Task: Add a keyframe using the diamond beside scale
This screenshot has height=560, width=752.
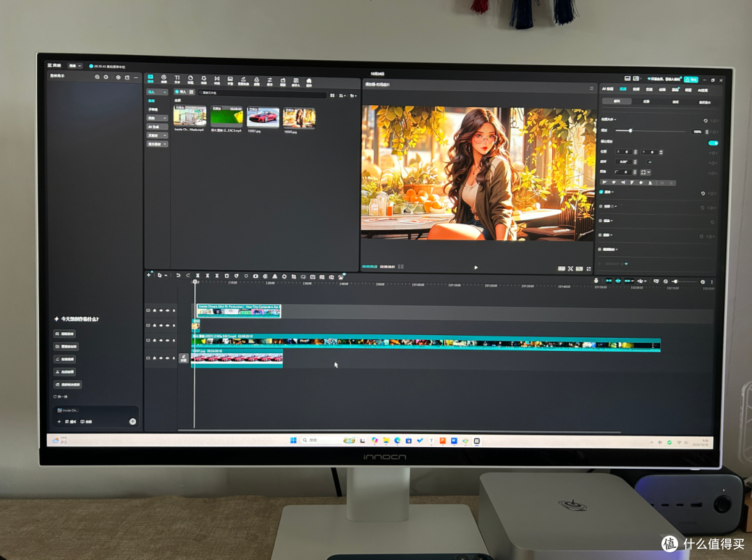Action: tap(714, 131)
